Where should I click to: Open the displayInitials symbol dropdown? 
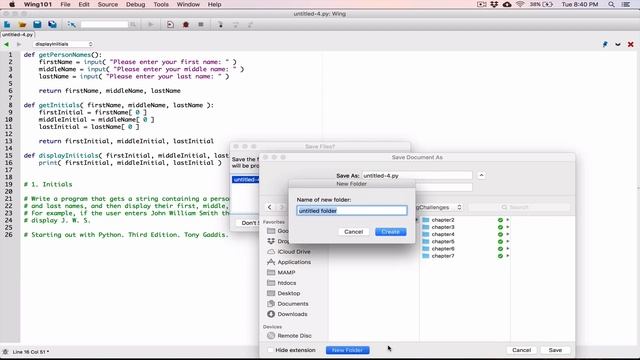tap(63, 44)
